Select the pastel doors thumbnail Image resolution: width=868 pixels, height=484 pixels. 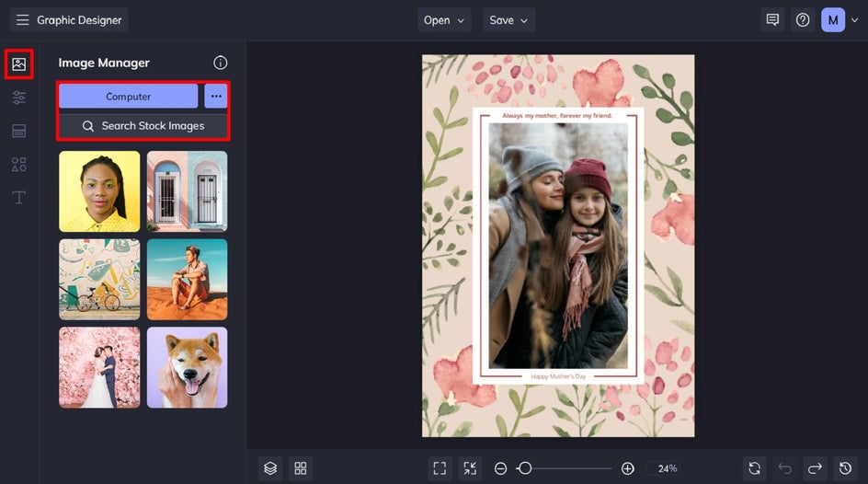click(187, 191)
